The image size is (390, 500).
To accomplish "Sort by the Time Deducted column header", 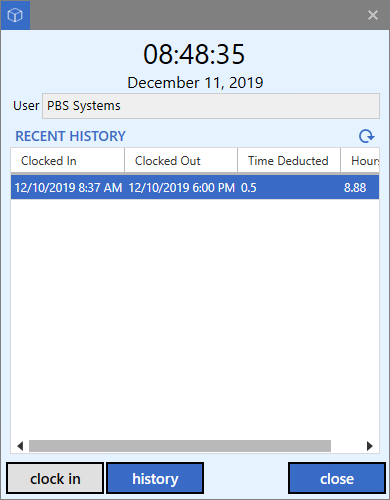I will [x=289, y=161].
